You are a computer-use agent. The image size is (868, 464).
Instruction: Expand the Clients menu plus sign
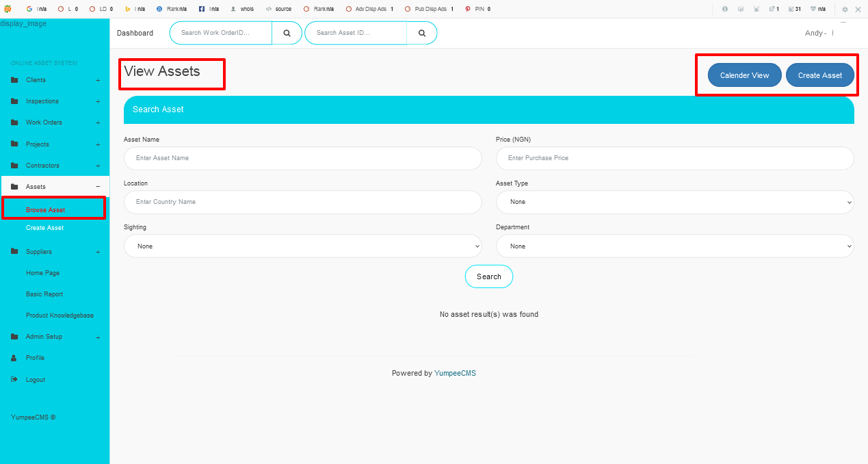point(98,80)
